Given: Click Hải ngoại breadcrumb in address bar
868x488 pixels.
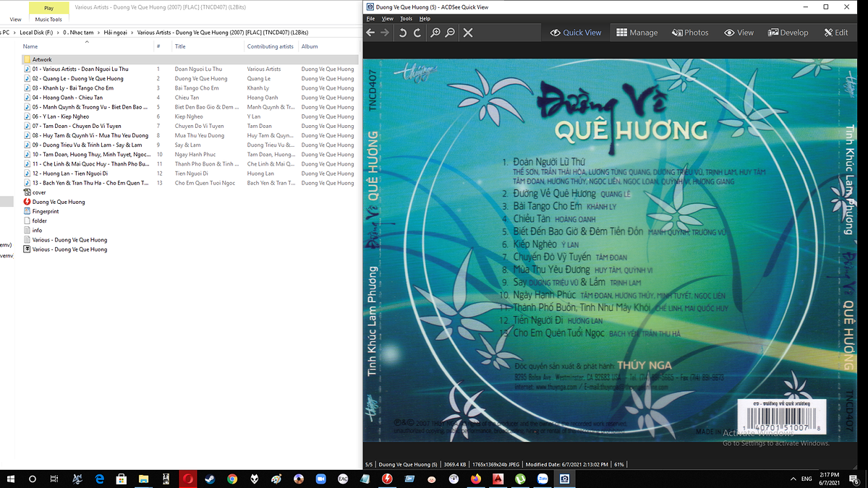Looking at the screenshot, I should point(115,33).
